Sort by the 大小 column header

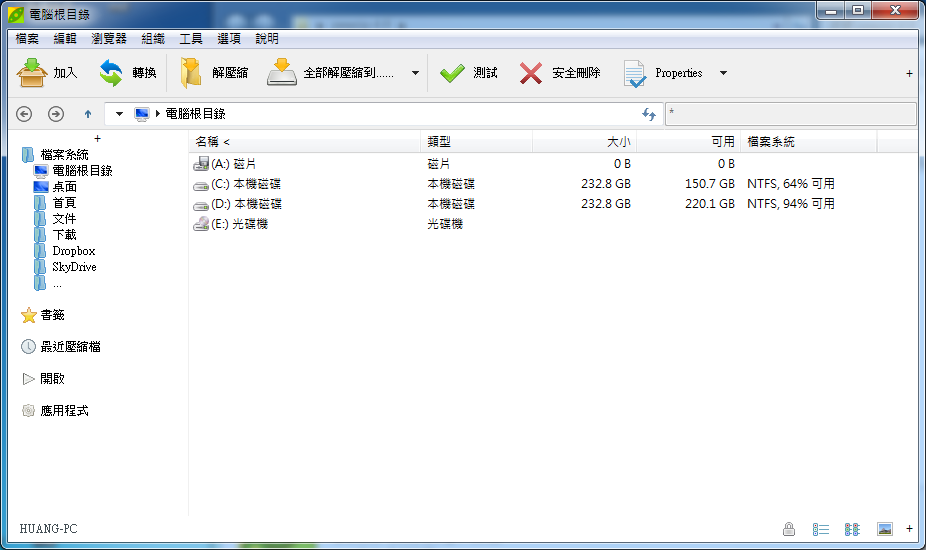[584, 142]
